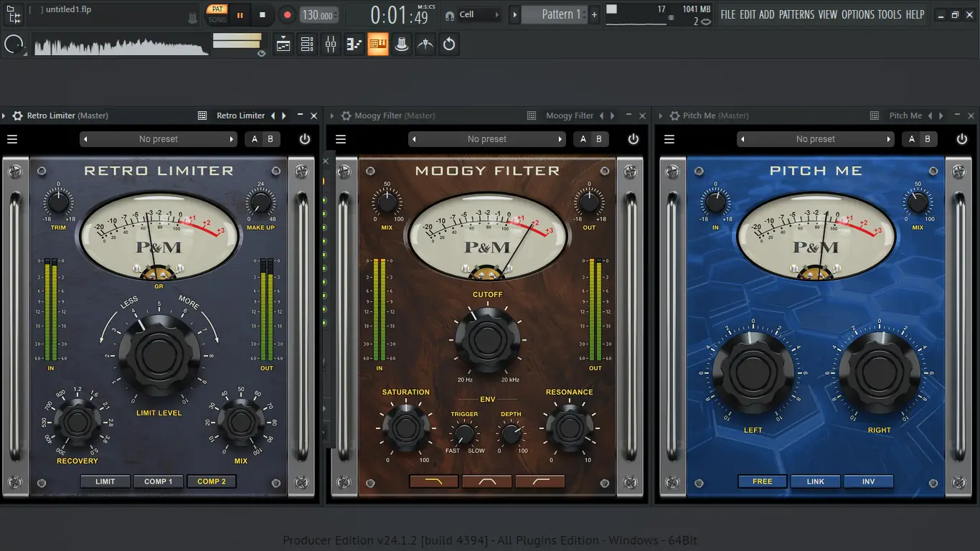Open the Mixer window icon
The height and width of the screenshot is (551, 980).
tap(331, 44)
